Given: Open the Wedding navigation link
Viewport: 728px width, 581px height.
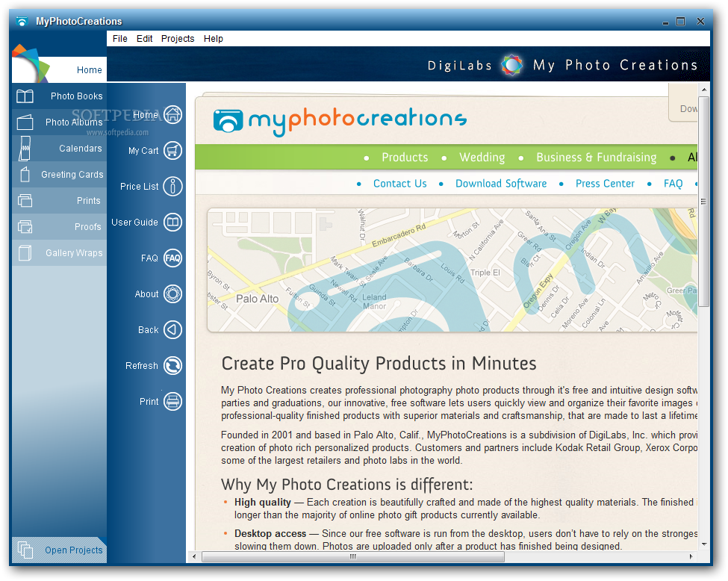Looking at the screenshot, I should [482, 158].
